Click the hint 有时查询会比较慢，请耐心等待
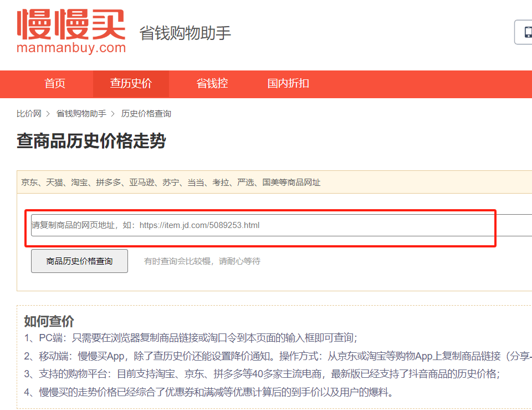This screenshot has width=532, height=410. click(x=202, y=261)
